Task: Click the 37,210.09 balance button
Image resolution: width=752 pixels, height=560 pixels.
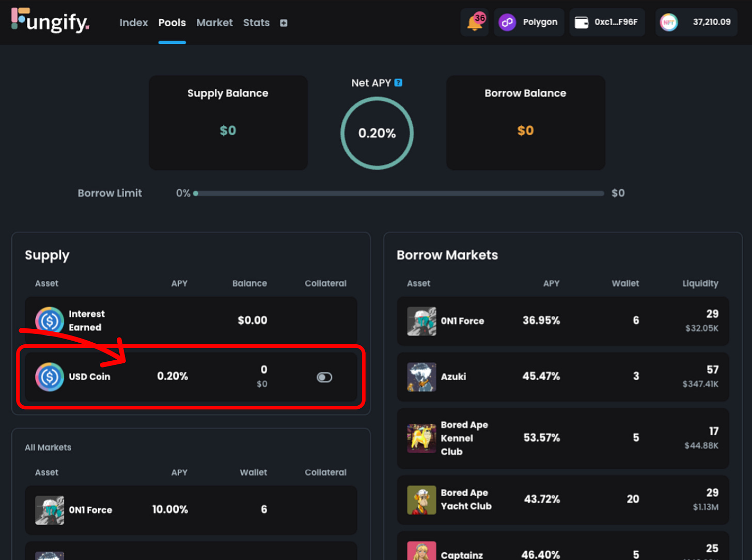Action: pos(696,22)
